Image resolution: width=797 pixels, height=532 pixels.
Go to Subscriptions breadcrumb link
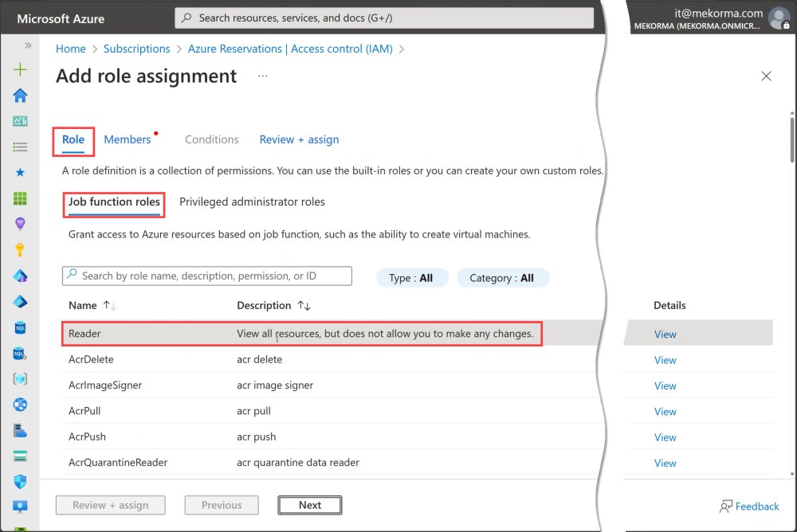(x=137, y=49)
